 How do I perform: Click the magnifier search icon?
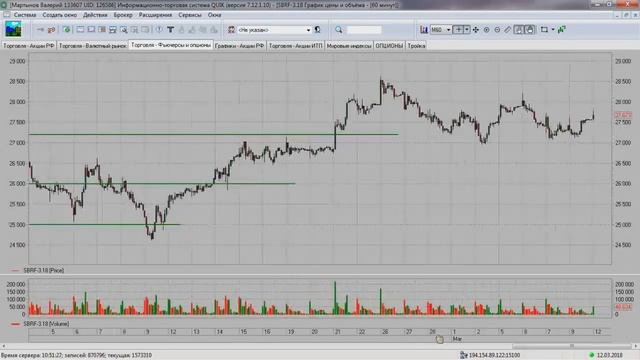point(339,30)
